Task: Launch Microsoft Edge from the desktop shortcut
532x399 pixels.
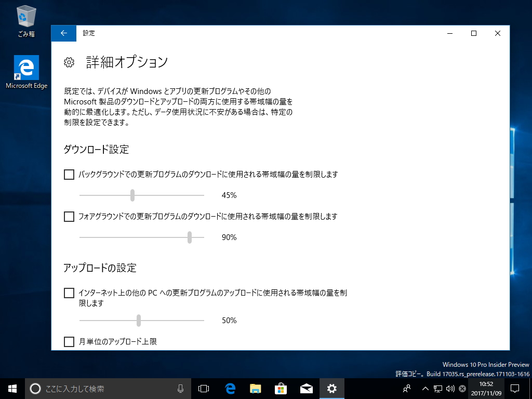Action: click(x=26, y=68)
